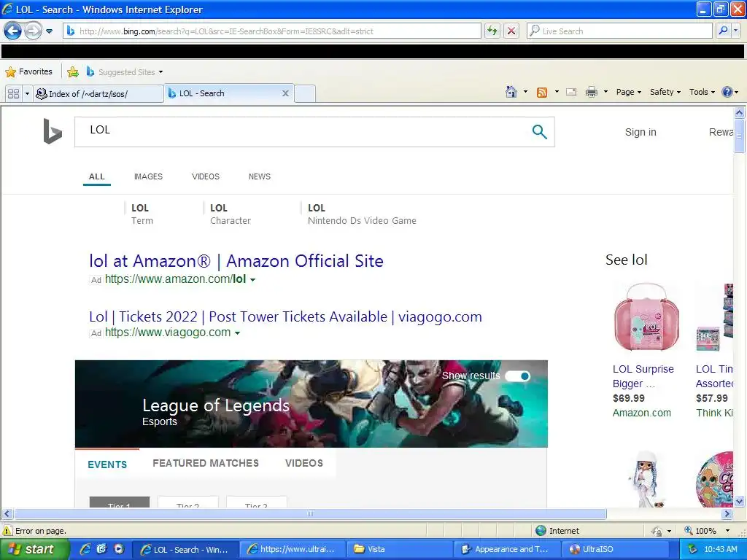Click the Bing search magnifier icon
The image size is (747, 560).
(x=539, y=131)
